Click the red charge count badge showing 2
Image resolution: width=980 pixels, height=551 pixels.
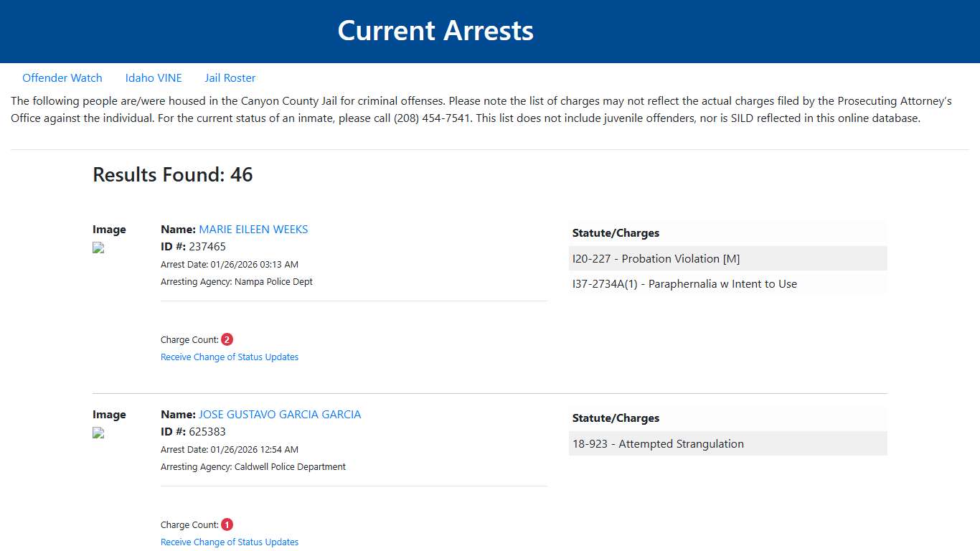tap(227, 339)
